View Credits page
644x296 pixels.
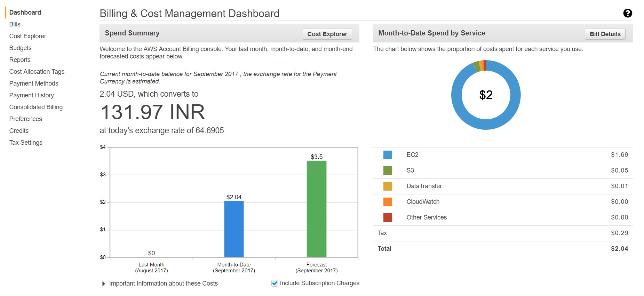19,131
